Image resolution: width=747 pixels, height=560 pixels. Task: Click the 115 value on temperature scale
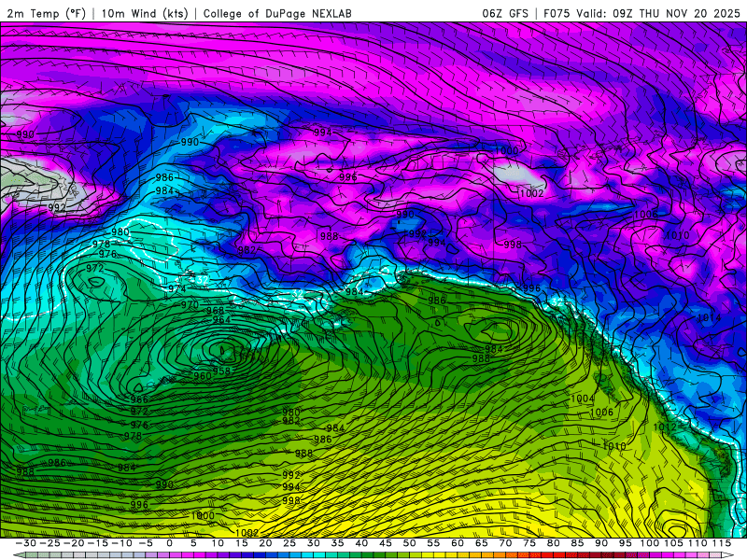coord(721,543)
